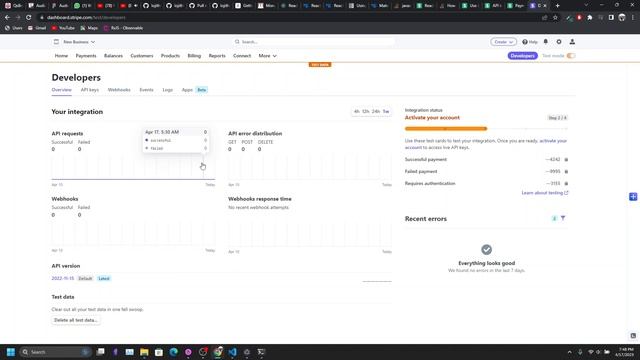
Task: Open a new browser tab
Action: 558,6
